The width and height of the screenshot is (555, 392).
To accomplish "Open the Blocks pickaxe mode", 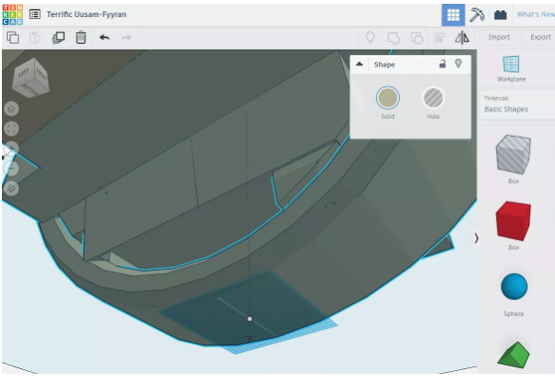I will coord(477,15).
